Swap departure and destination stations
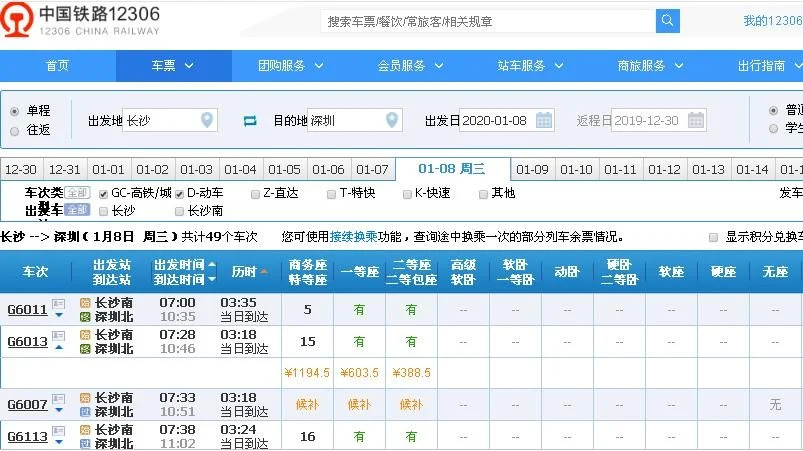This screenshot has width=803, height=451. click(250, 121)
